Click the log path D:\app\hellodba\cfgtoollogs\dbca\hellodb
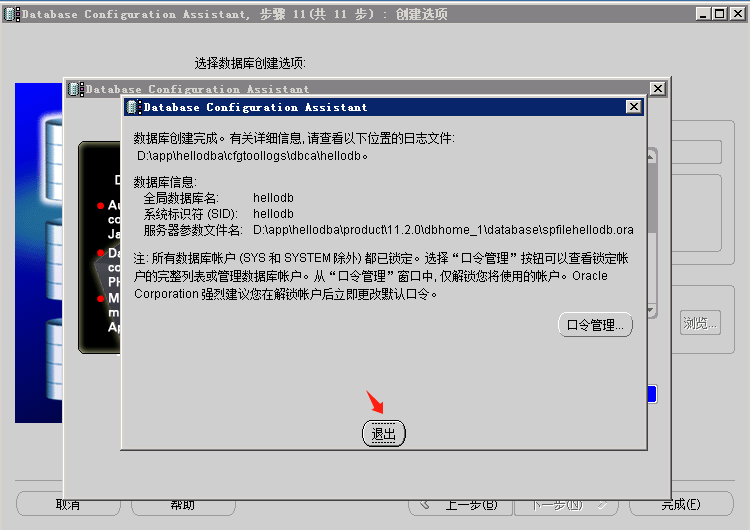750x530 pixels. [252, 156]
